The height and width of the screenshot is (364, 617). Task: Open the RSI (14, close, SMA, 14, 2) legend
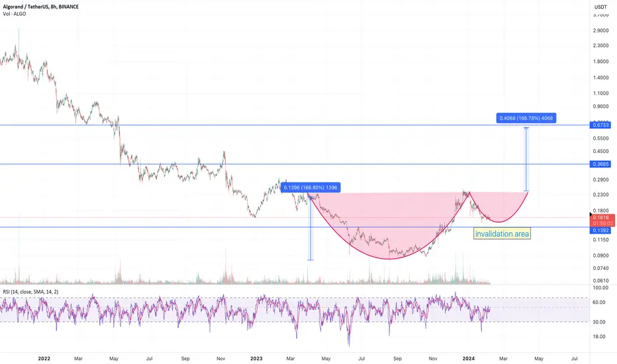click(30, 292)
